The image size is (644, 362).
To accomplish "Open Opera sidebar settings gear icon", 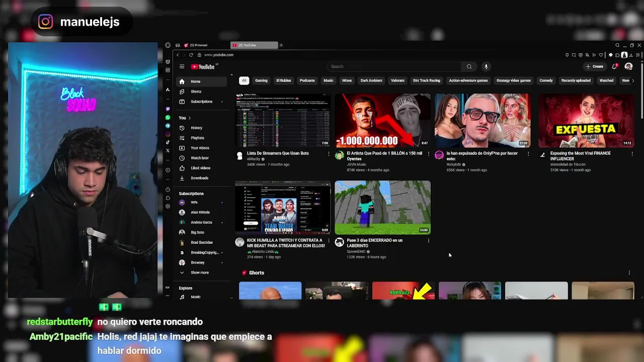I will coord(168,206).
